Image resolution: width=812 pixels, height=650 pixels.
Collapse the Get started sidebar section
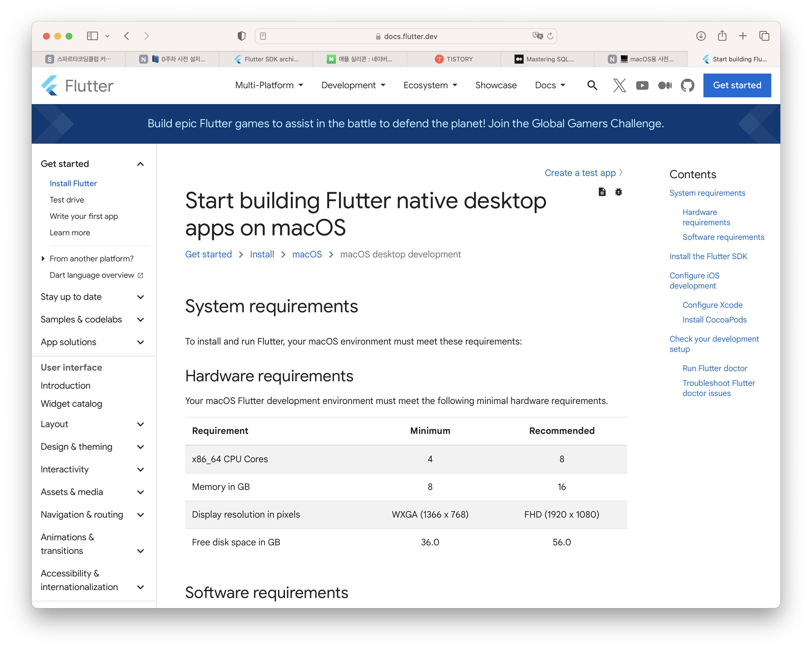pyautogui.click(x=141, y=164)
